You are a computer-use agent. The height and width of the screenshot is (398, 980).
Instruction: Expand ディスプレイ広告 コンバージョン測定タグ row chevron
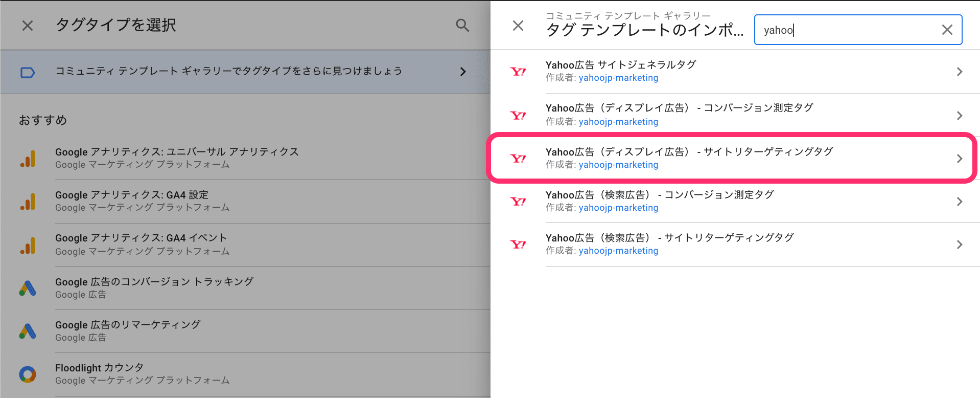(x=960, y=116)
